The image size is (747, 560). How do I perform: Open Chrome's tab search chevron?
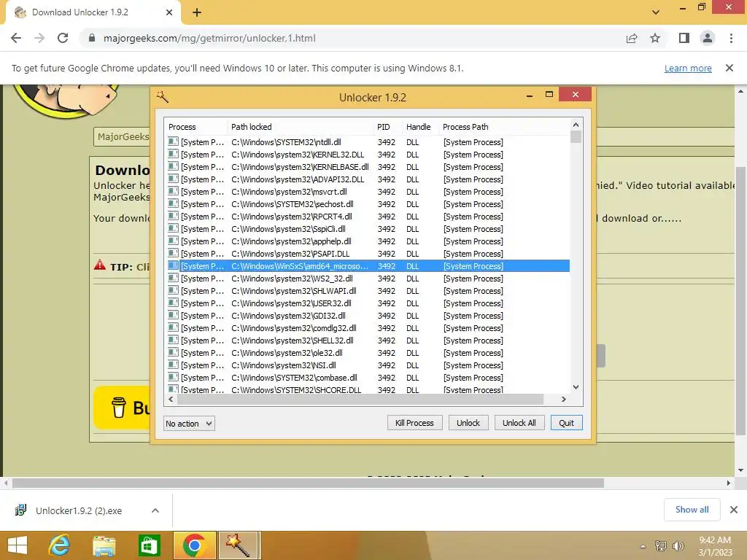(656, 12)
